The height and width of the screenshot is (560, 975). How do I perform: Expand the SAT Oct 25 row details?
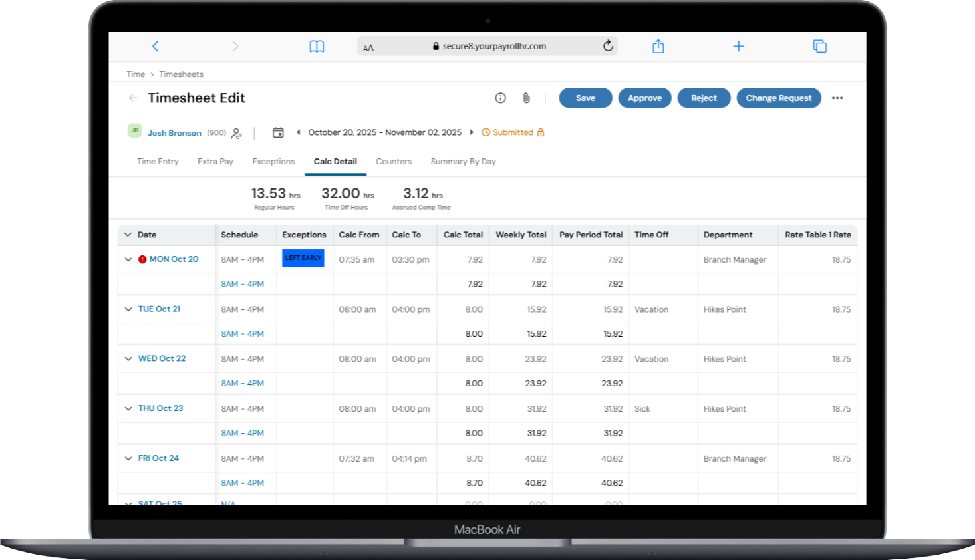[128, 503]
